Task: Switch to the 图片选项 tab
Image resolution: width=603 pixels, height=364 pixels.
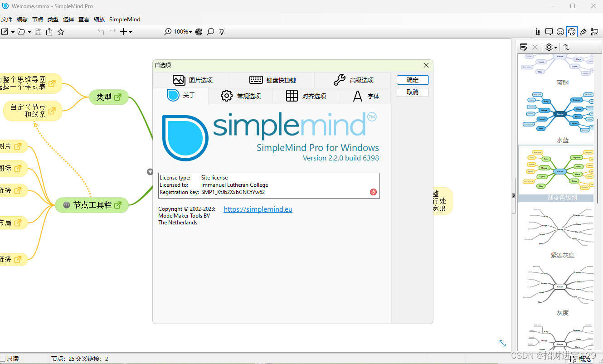Action: point(192,80)
